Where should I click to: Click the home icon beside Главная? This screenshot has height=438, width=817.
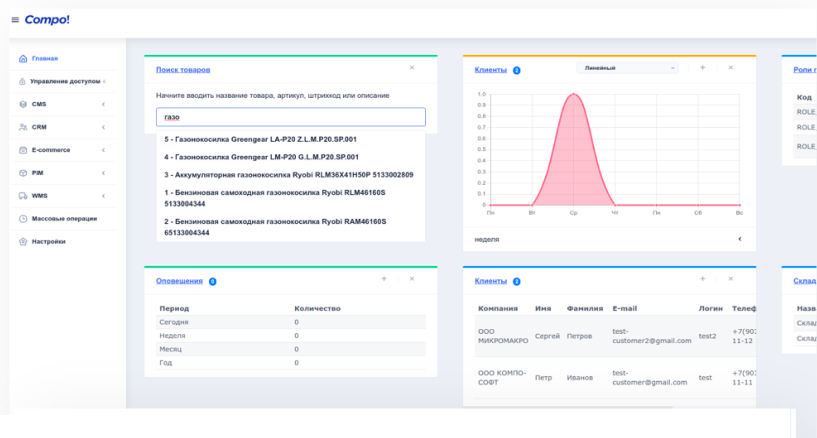[x=23, y=58]
